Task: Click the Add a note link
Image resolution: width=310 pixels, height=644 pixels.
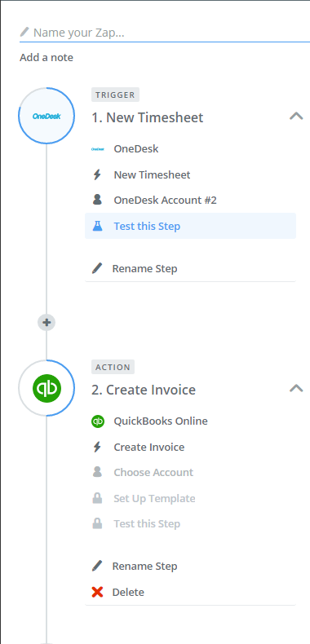Action: [x=46, y=58]
